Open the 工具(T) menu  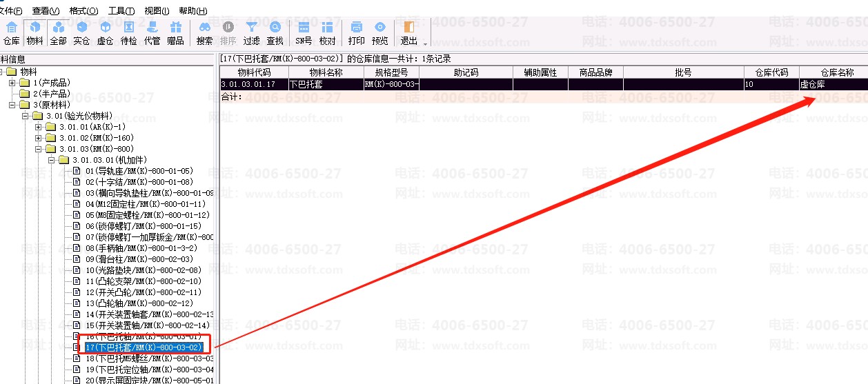coord(121,11)
